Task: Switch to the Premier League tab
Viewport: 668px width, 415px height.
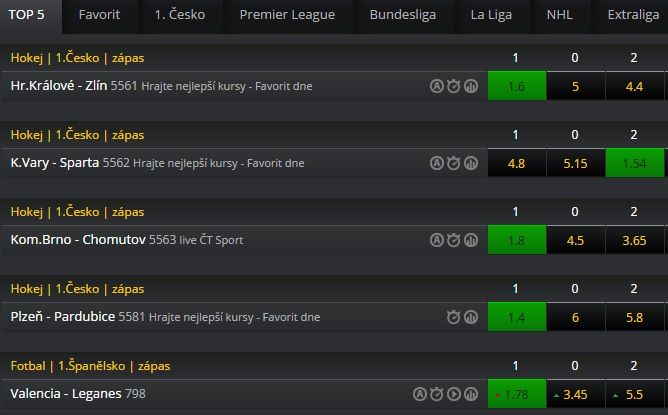Action: point(287,15)
